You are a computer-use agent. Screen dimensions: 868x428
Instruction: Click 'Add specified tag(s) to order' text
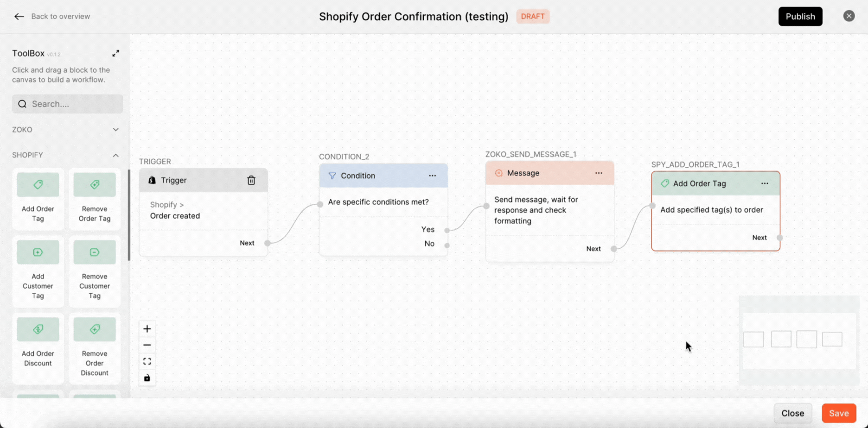click(711, 210)
